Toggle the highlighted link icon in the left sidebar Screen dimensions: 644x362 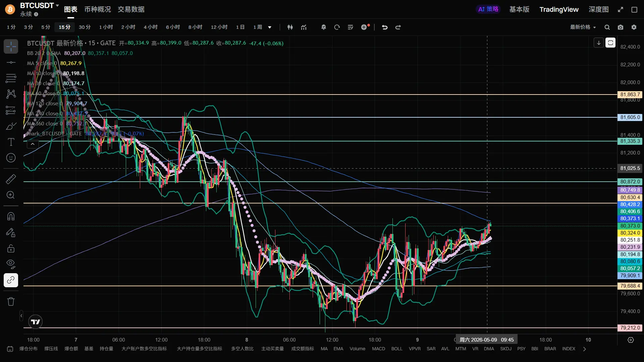11,280
